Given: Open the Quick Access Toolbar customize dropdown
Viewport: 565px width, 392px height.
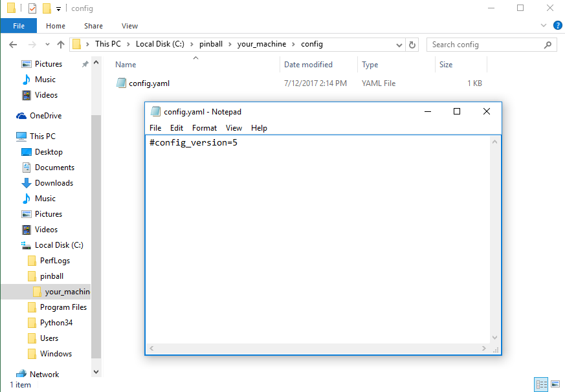Looking at the screenshot, I should [58, 9].
